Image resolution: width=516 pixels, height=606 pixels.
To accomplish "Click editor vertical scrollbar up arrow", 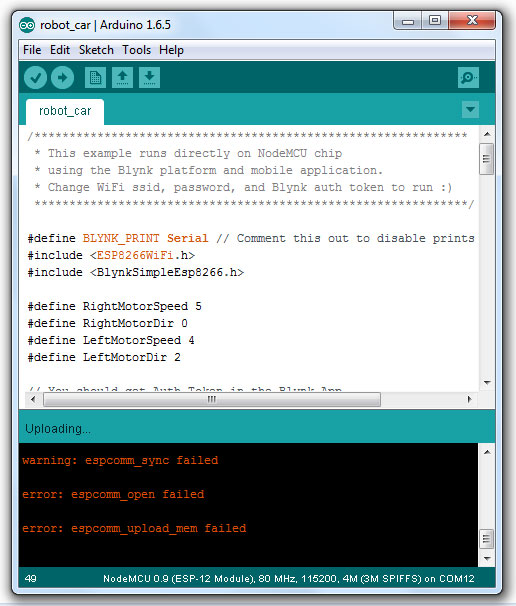I will tap(487, 134).
